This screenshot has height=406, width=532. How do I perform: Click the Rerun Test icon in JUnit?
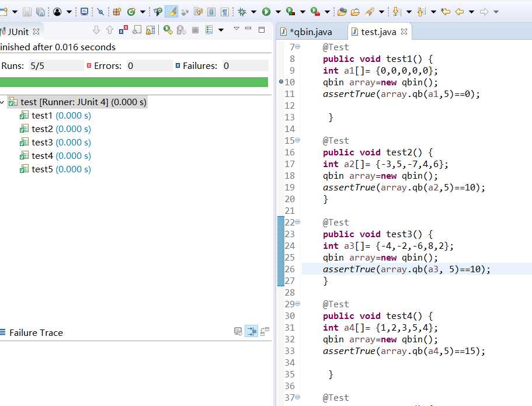(168, 30)
